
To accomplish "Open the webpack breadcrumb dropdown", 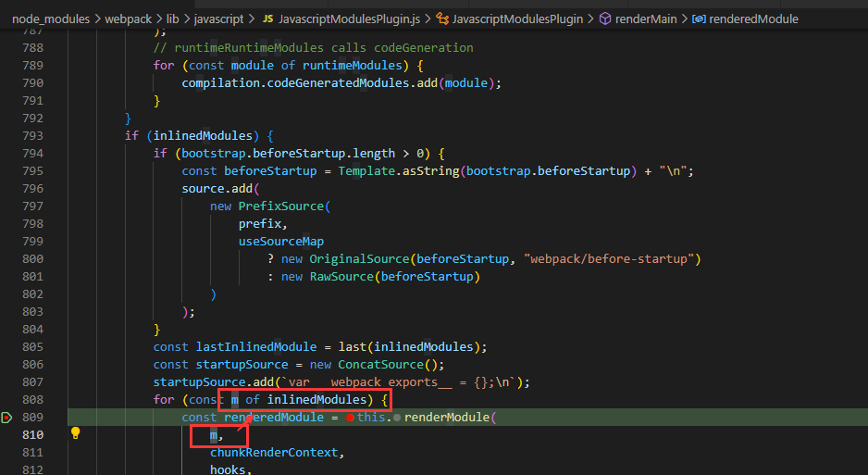I will [x=128, y=19].
